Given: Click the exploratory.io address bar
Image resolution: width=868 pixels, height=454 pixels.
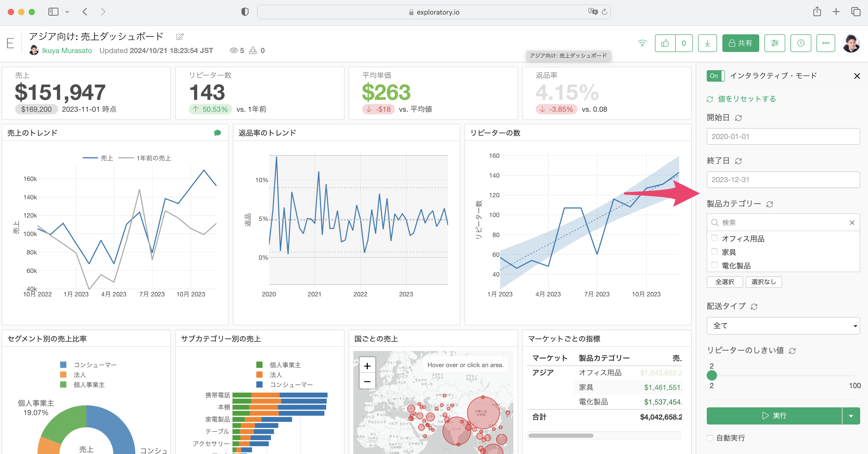Looking at the screenshot, I should click(x=434, y=12).
